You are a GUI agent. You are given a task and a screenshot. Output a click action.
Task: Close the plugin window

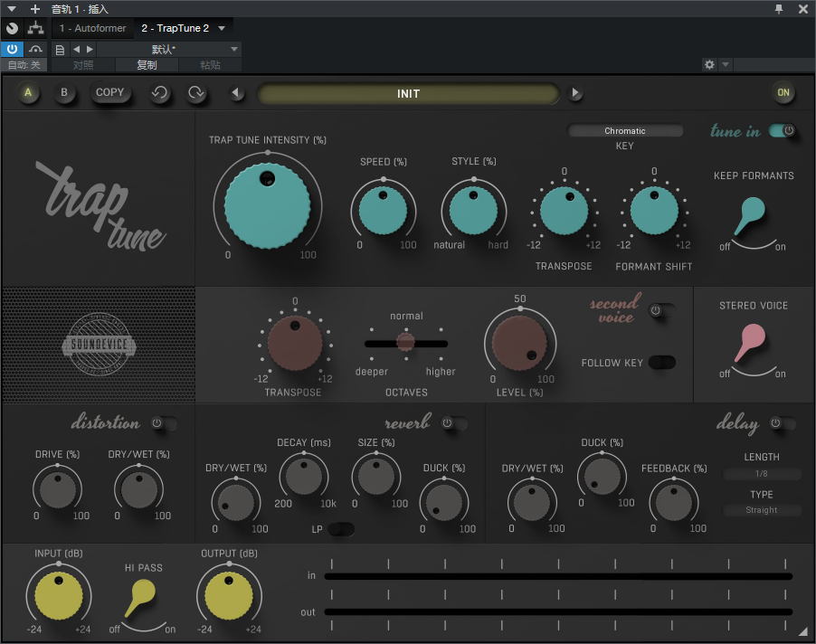click(803, 9)
